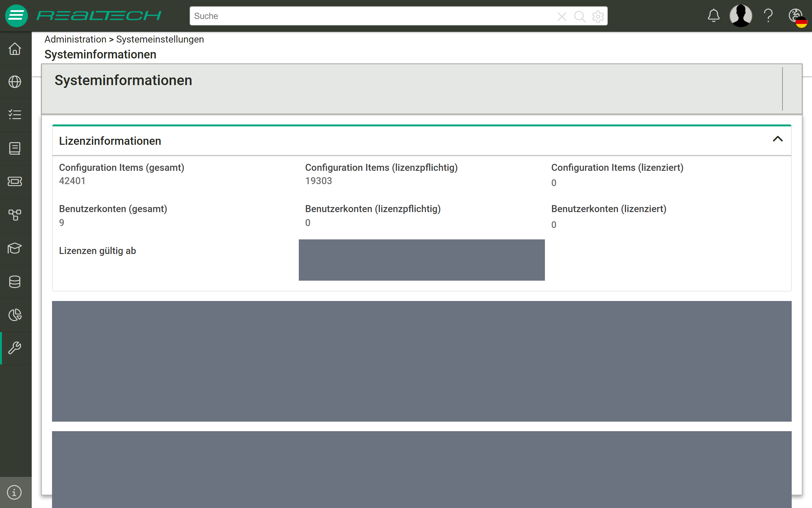Open the Home icon in sidebar
This screenshot has width=812, height=508.
15,49
